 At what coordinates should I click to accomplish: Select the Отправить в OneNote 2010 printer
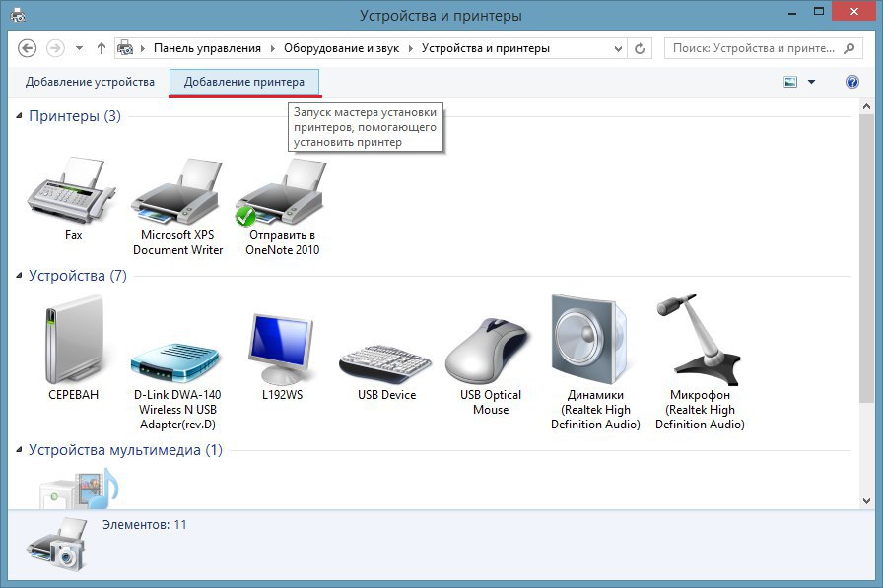tap(282, 191)
